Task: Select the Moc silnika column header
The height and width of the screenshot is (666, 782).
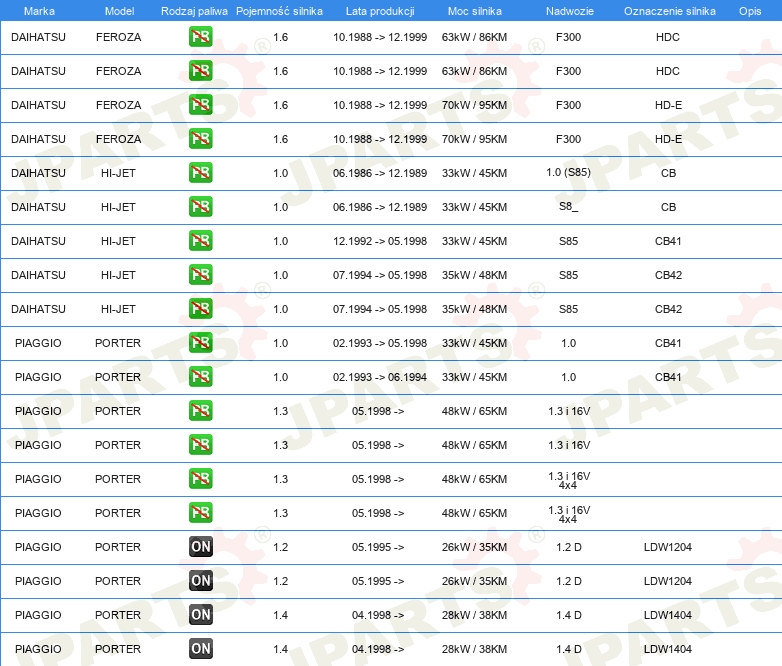Action: coord(474,10)
